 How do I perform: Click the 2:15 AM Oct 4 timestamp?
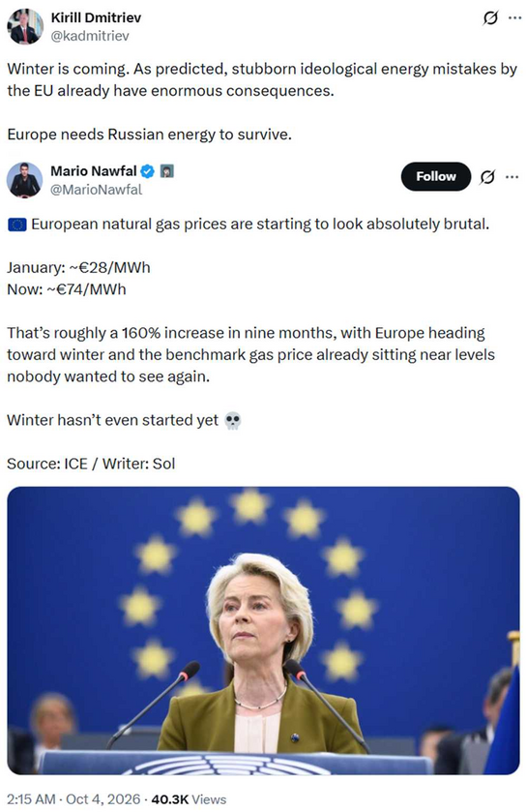(73, 799)
